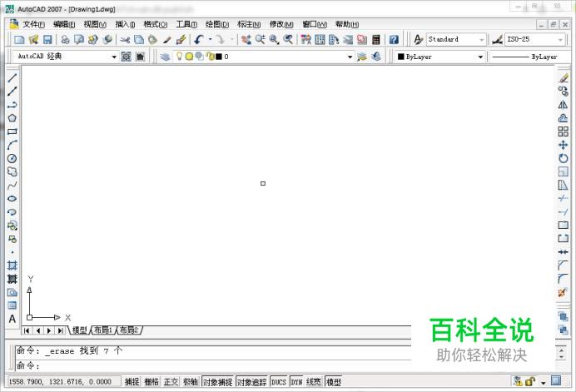
Task: Open the 修改(M) menu
Action: click(281, 25)
